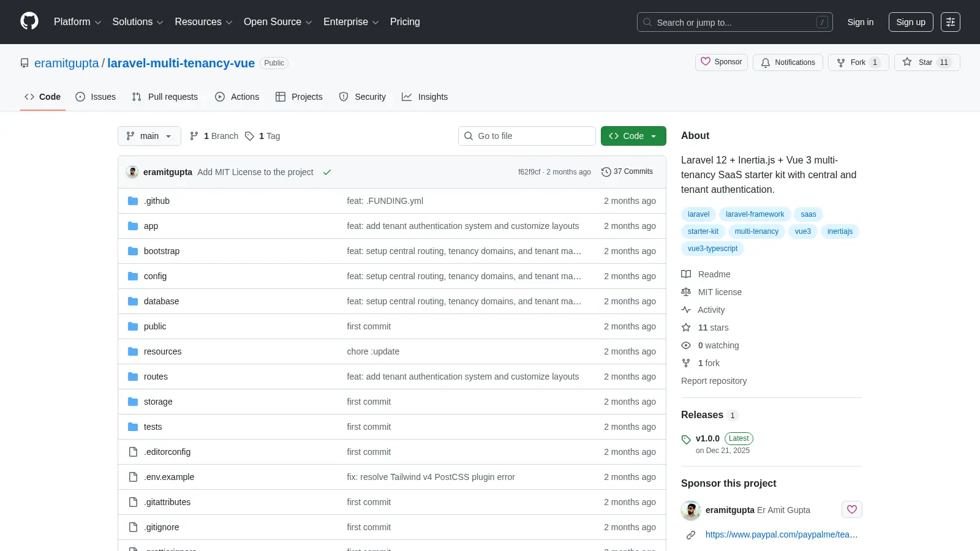Click the app folder icon

pyautogui.click(x=133, y=226)
